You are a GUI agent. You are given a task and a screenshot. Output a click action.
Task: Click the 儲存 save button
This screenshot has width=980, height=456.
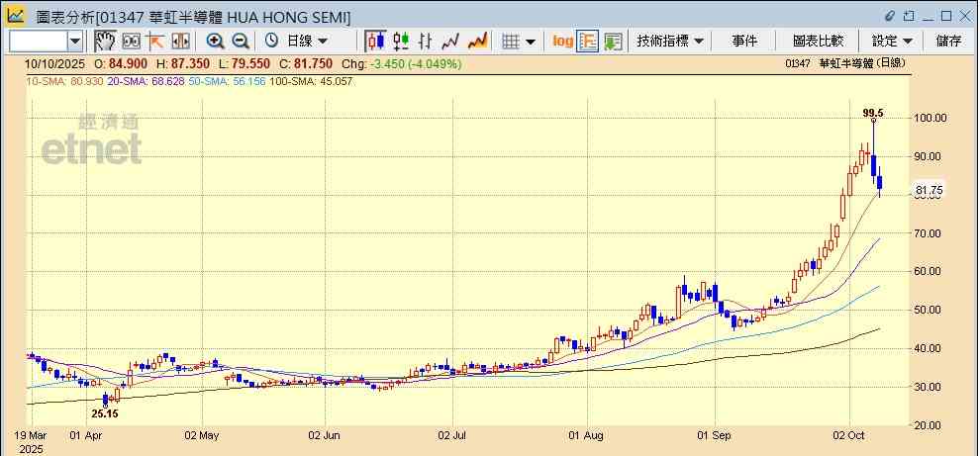pos(948,41)
